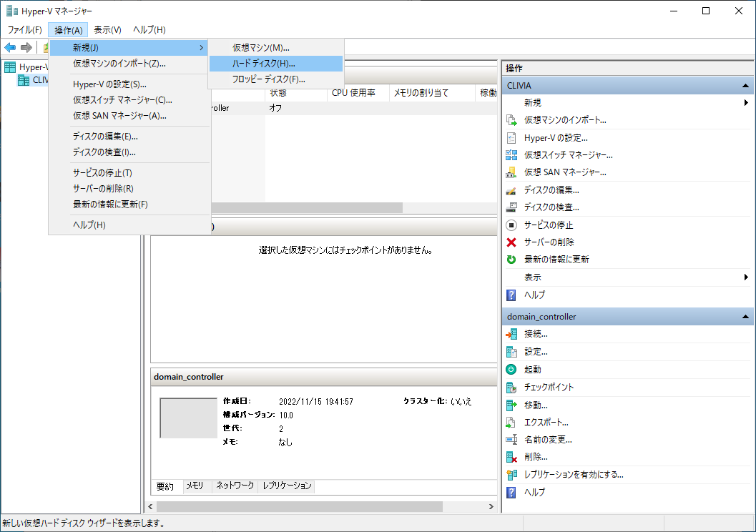Click the 仮想スイッチ マネージャー icon in actions pane
The width and height of the screenshot is (756, 532).
coord(511,155)
